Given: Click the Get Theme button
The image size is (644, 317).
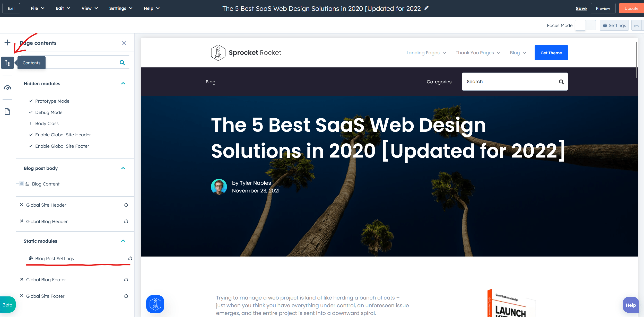Looking at the screenshot, I should point(551,52).
